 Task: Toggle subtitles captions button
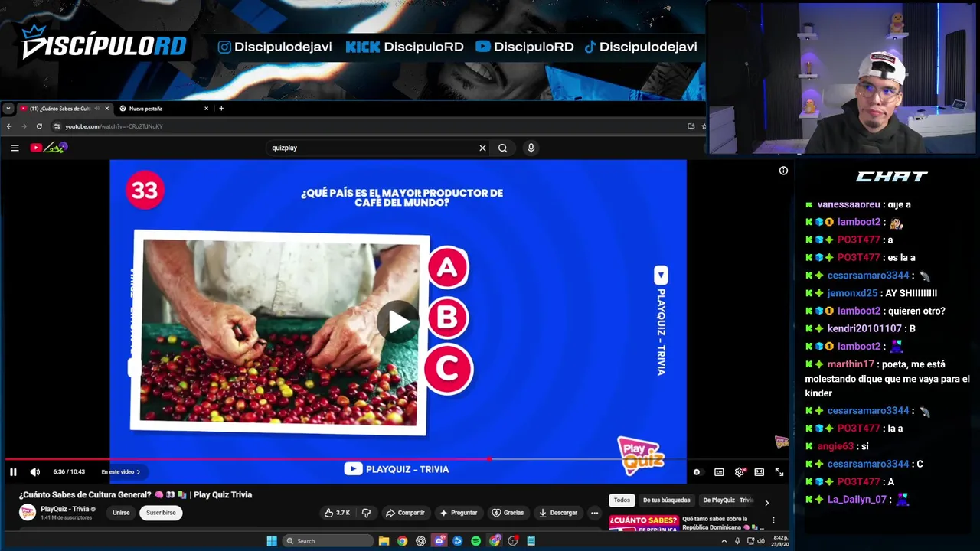click(x=719, y=472)
